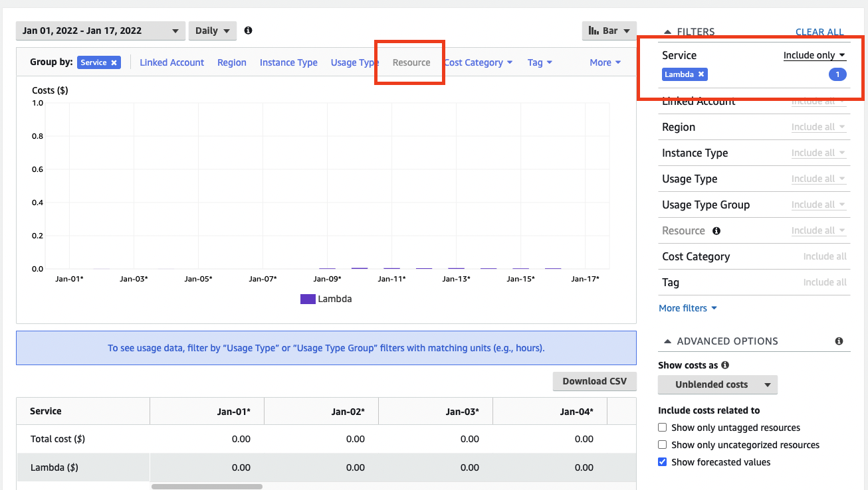The image size is (868, 490).
Task: Click CLEAR ALL filters link
Action: pos(819,32)
